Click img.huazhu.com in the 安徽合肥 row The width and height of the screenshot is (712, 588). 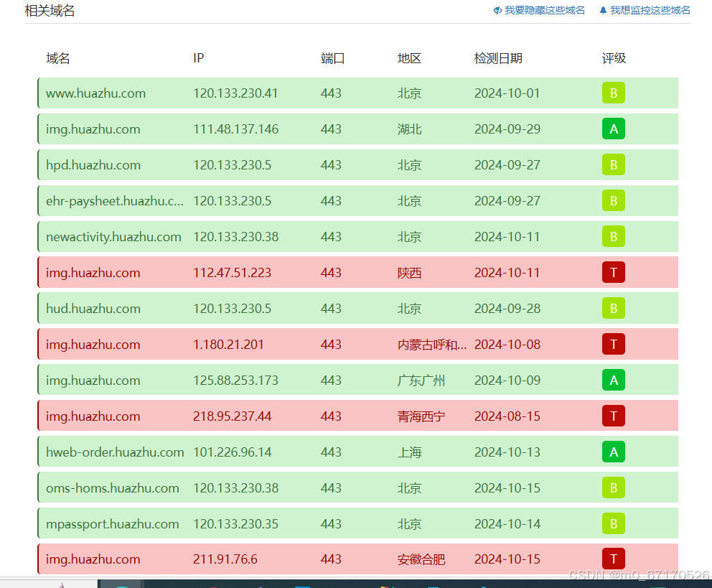[x=93, y=559]
